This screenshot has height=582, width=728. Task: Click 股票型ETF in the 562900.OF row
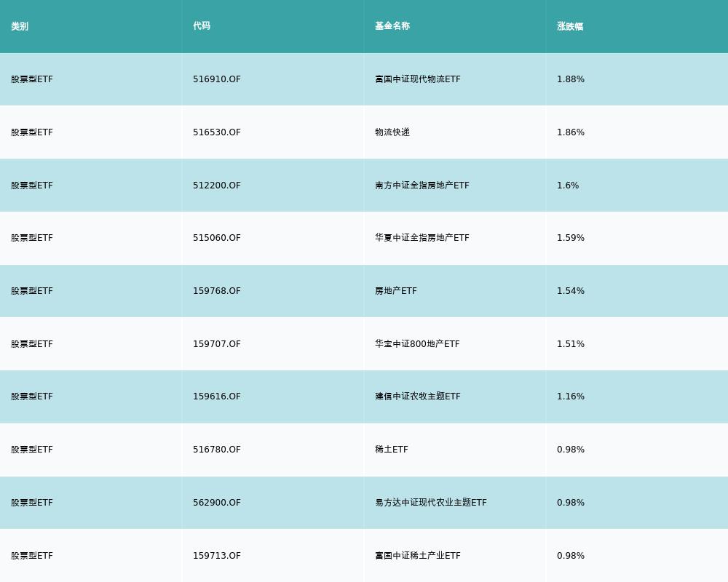pos(32,502)
